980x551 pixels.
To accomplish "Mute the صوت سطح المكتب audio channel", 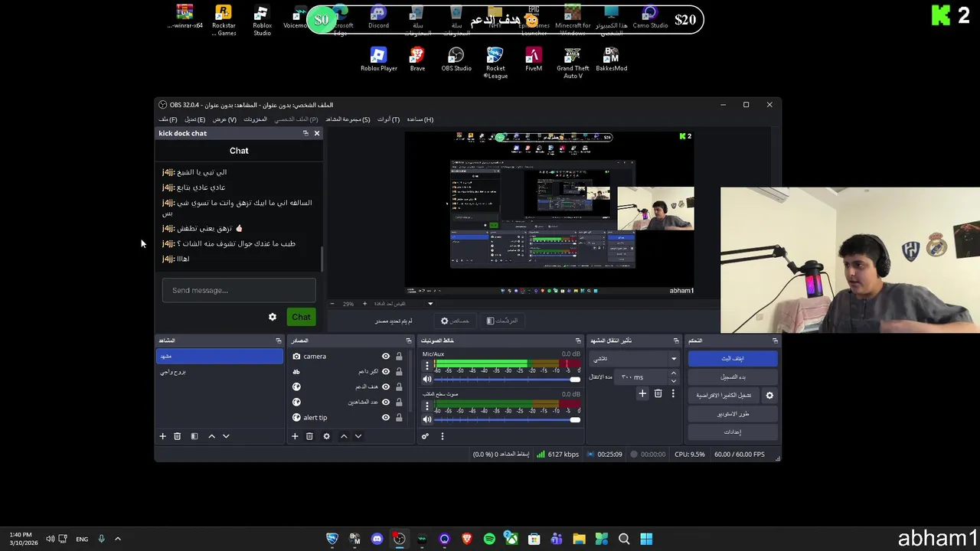I will pyautogui.click(x=427, y=419).
